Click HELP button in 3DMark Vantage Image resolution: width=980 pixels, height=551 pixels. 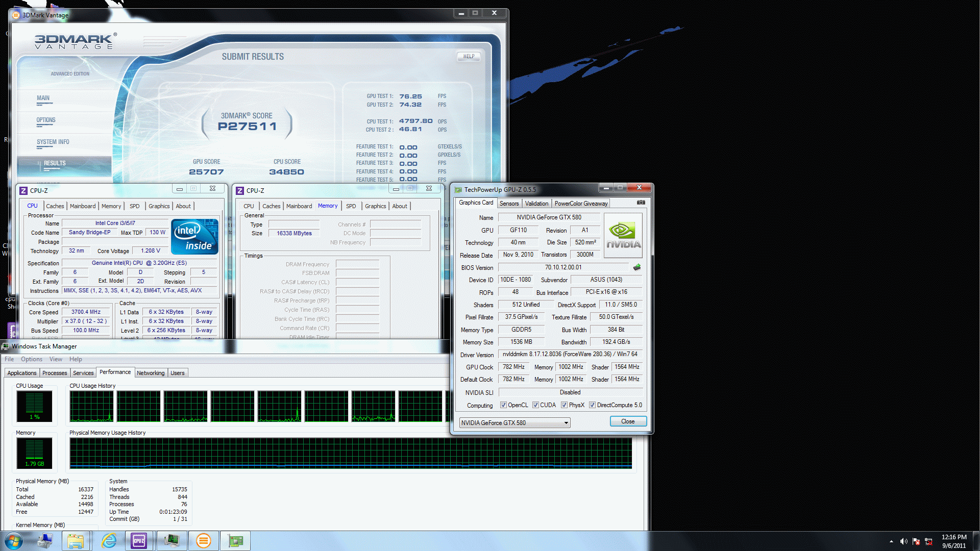tap(469, 57)
